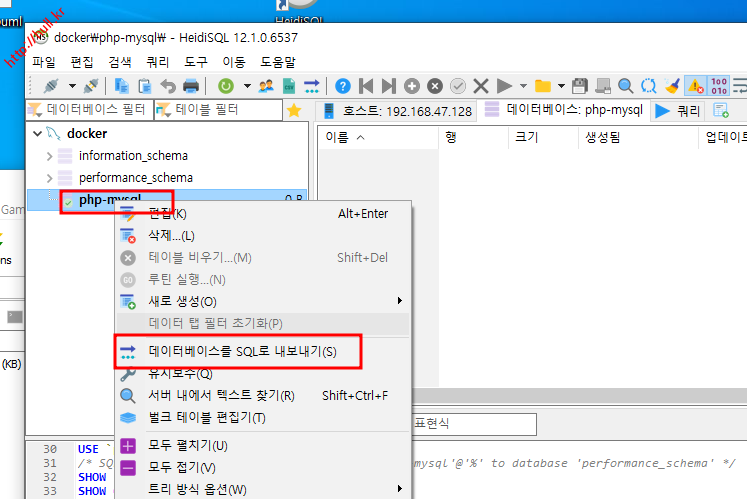Open dropdown arrow next to folder icon
The height and width of the screenshot is (499, 747).
(x=561, y=86)
